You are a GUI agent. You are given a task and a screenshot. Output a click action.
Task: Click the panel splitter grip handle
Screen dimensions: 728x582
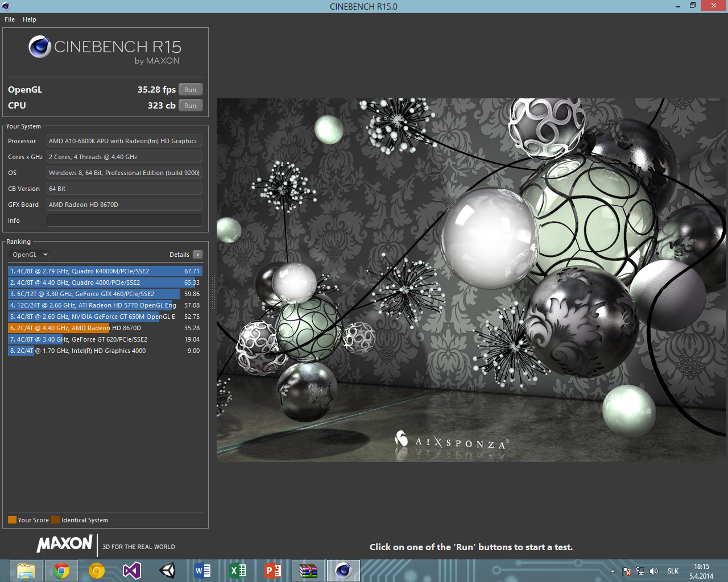[213, 292]
